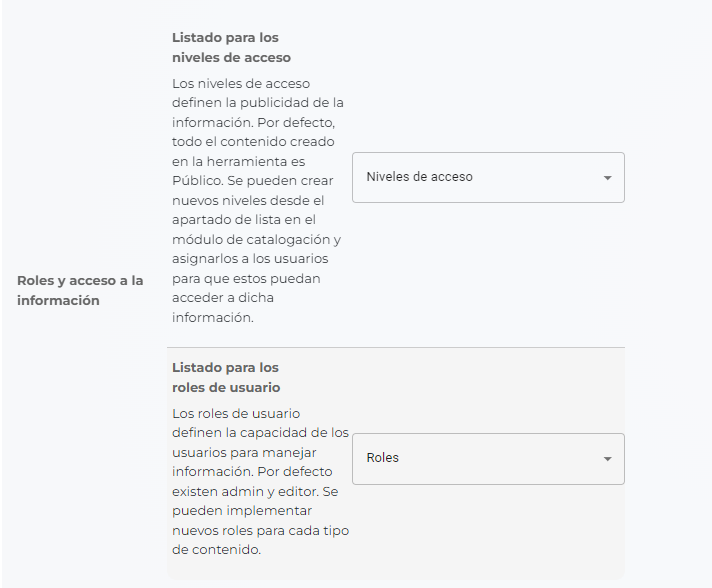Open the Niveles de acceso dropdown
The height and width of the screenshot is (588, 712).
click(x=488, y=177)
